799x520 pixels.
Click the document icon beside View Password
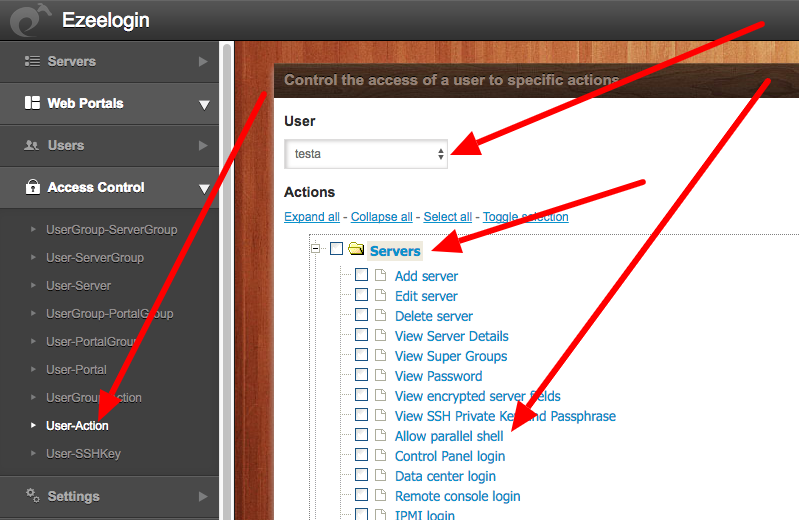[380, 375]
